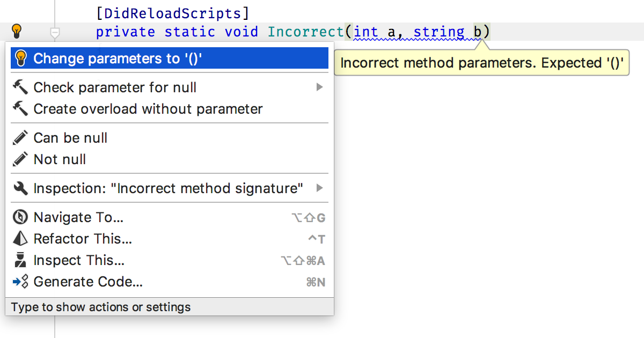The width and height of the screenshot is (644, 338).
Task: Choose Check parameter for null action
Action: (x=170, y=87)
